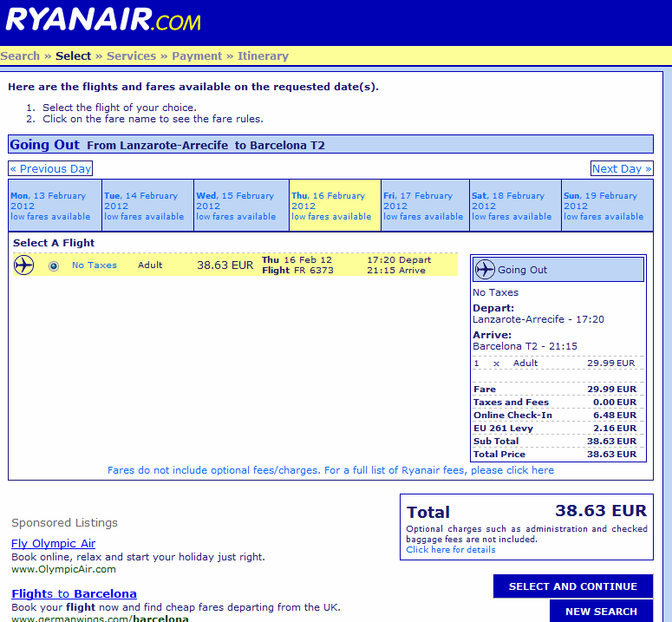Click the large Total 38.63 EUR amount
Image resolution: width=672 pixels, height=622 pixels.
pos(601,511)
